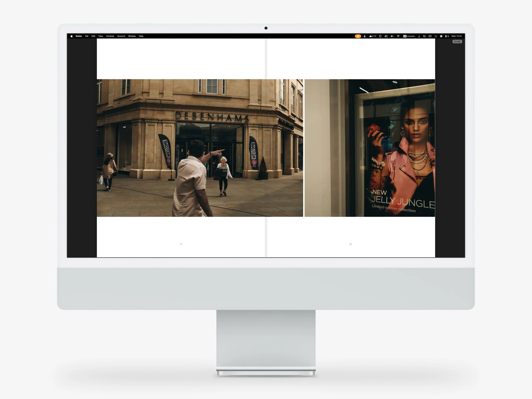Click page number 51
532x399 pixels.
181,244
